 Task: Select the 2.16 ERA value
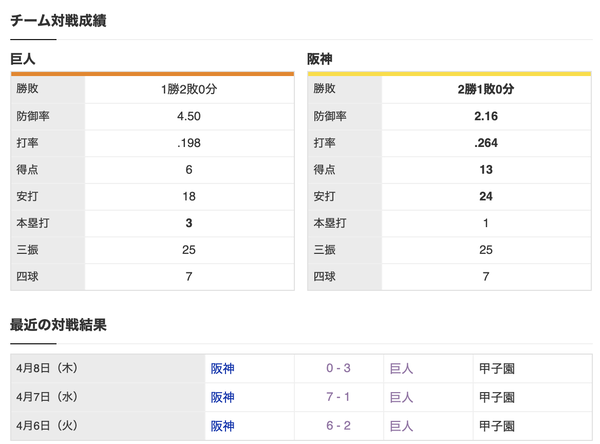coord(486,116)
